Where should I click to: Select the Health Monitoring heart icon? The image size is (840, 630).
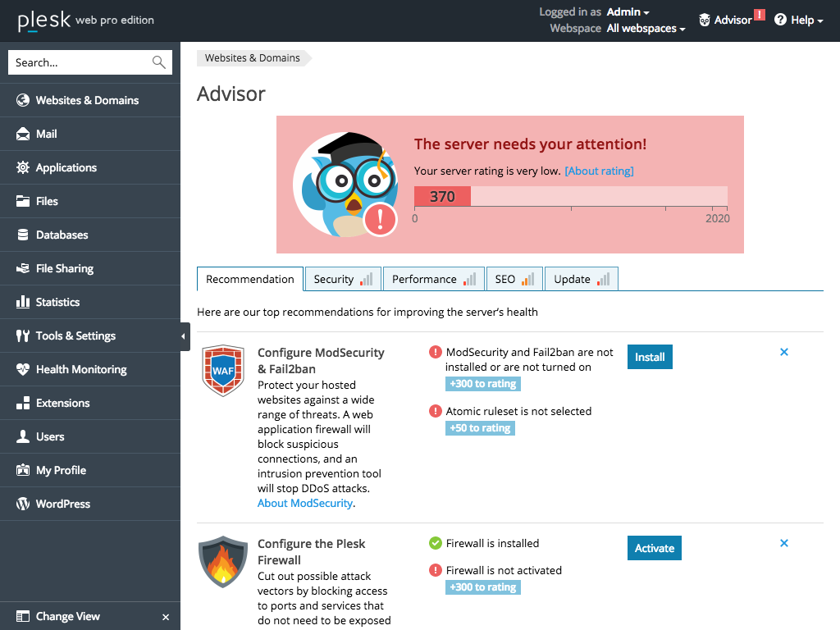pyautogui.click(x=23, y=369)
